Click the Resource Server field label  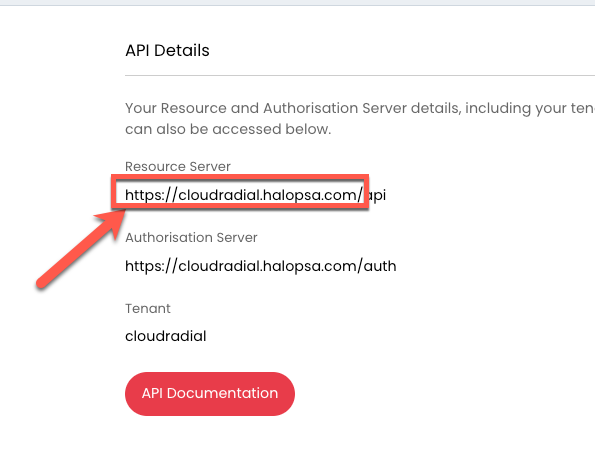(178, 166)
